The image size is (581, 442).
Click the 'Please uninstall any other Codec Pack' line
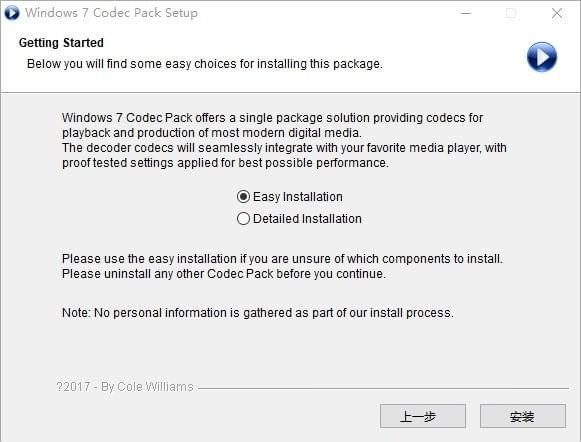(x=224, y=274)
